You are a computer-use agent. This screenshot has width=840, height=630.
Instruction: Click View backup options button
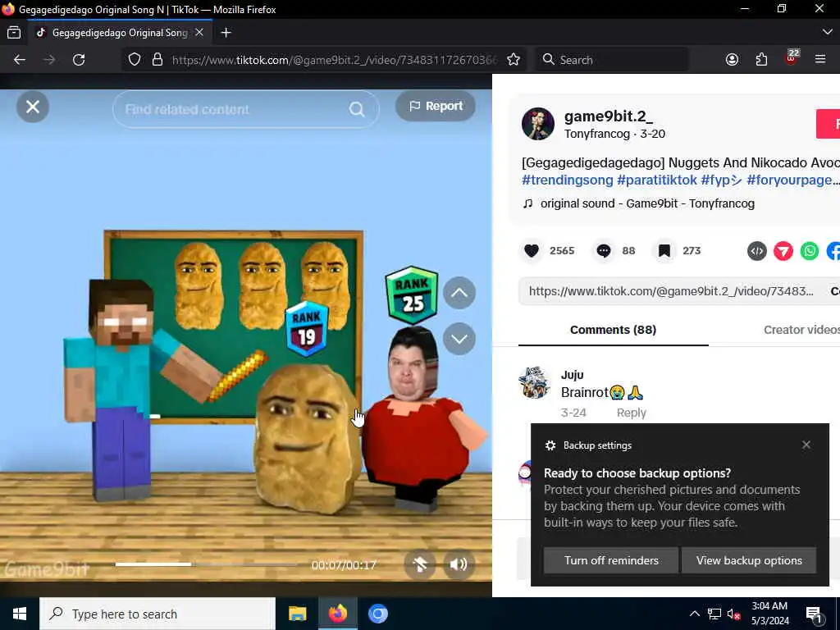[x=749, y=560]
